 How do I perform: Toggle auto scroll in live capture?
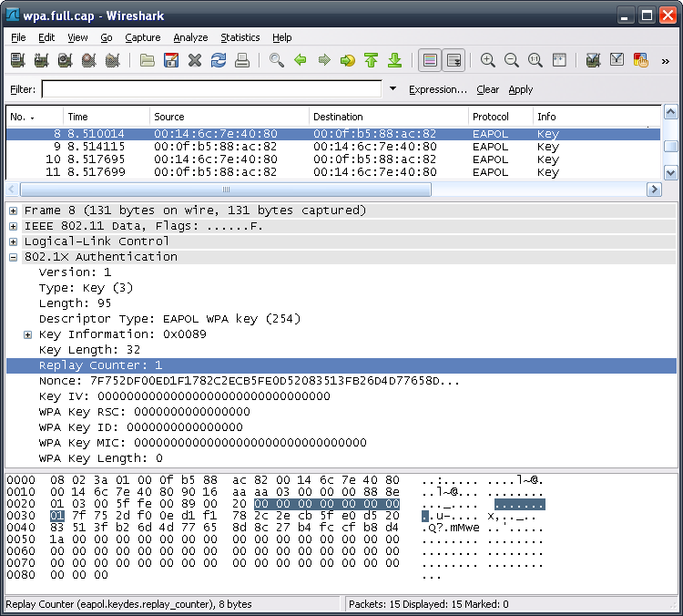click(454, 60)
